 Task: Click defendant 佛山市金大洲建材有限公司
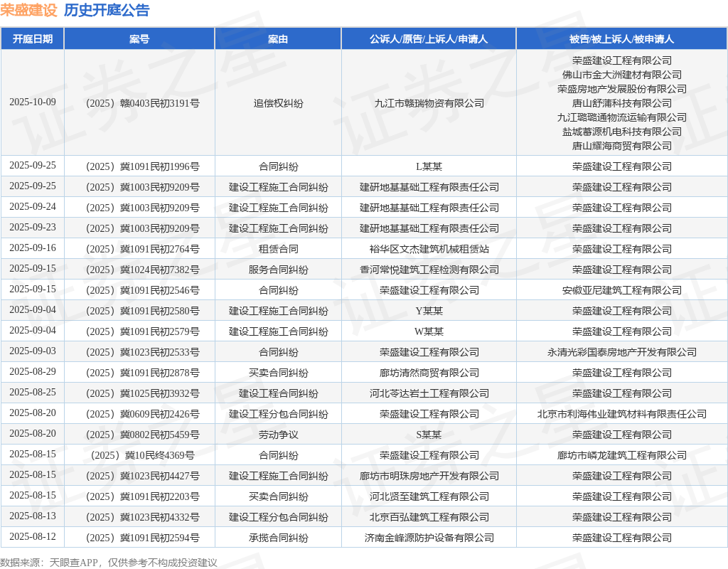coord(621,75)
